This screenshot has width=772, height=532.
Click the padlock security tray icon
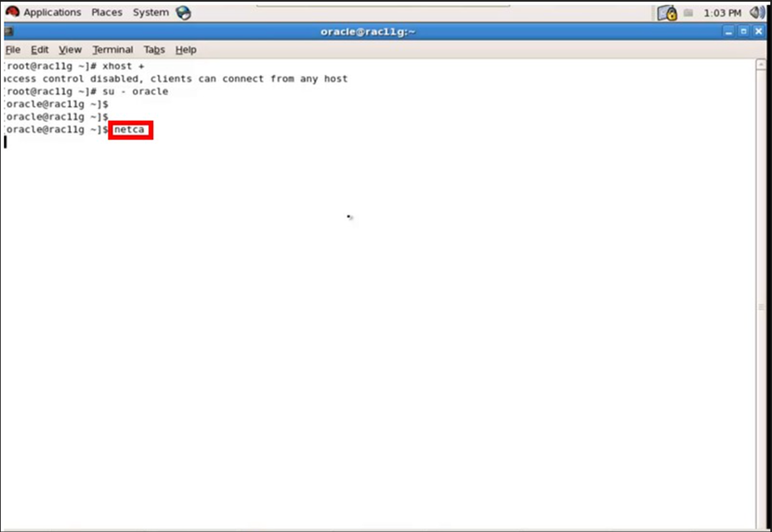(x=667, y=13)
